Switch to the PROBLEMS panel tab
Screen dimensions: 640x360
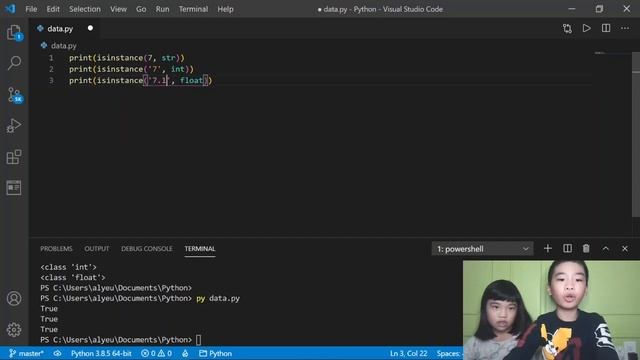pos(56,249)
